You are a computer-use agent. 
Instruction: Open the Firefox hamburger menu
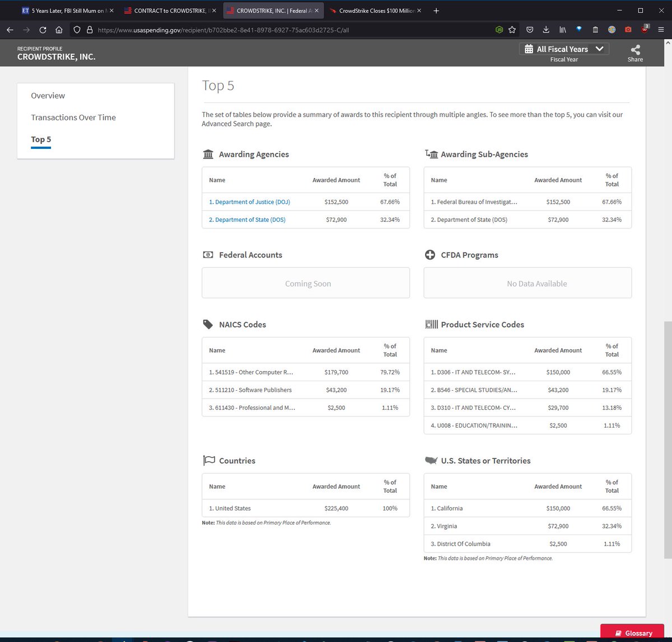(x=661, y=30)
